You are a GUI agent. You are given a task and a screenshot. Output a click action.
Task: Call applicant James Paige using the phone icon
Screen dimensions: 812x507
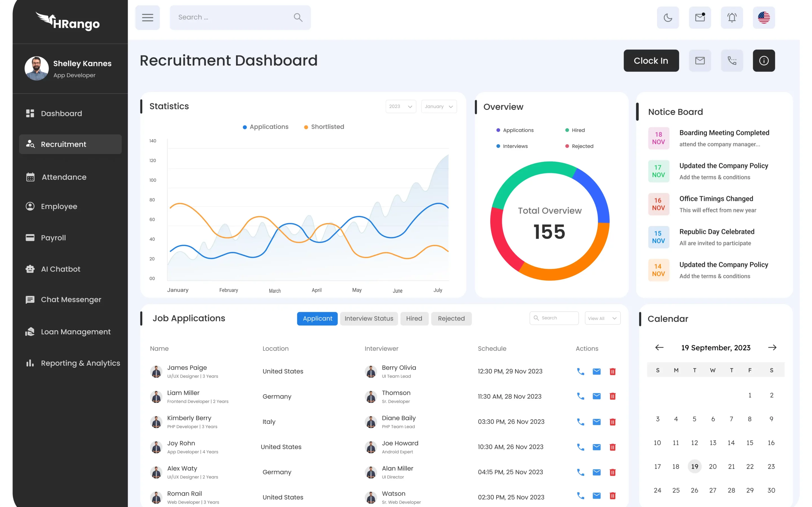coord(581,371)
